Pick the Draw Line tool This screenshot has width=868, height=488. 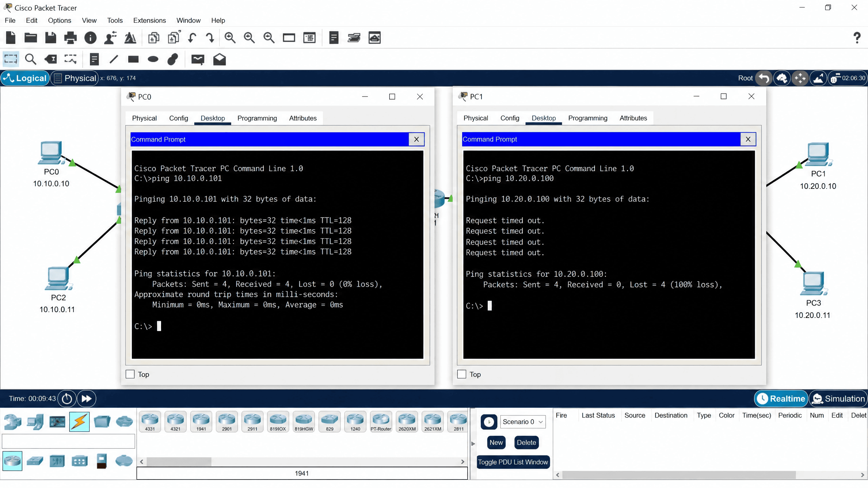pyautogui.click(x=114, y=59)
